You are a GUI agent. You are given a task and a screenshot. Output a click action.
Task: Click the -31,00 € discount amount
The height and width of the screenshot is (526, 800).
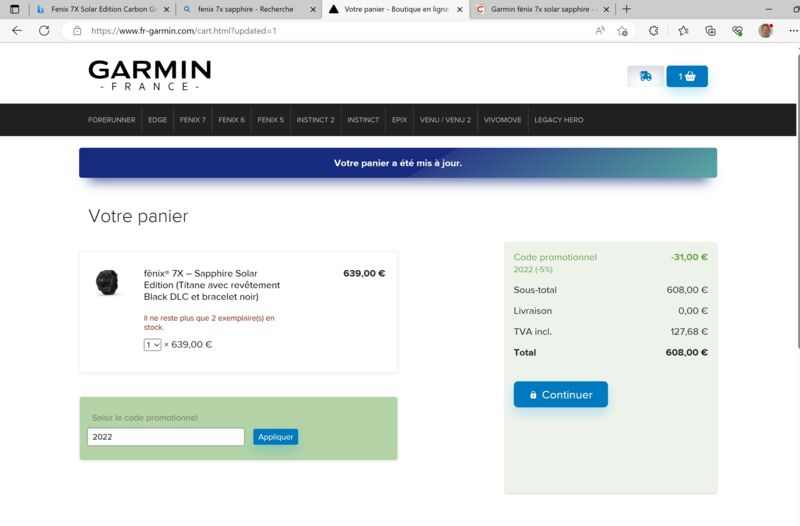point(689,257)
